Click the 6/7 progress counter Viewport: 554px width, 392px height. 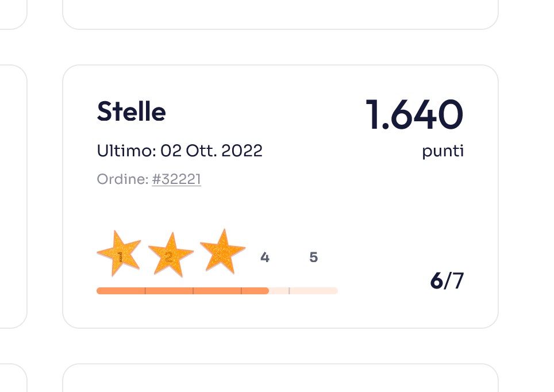(447, 281)
